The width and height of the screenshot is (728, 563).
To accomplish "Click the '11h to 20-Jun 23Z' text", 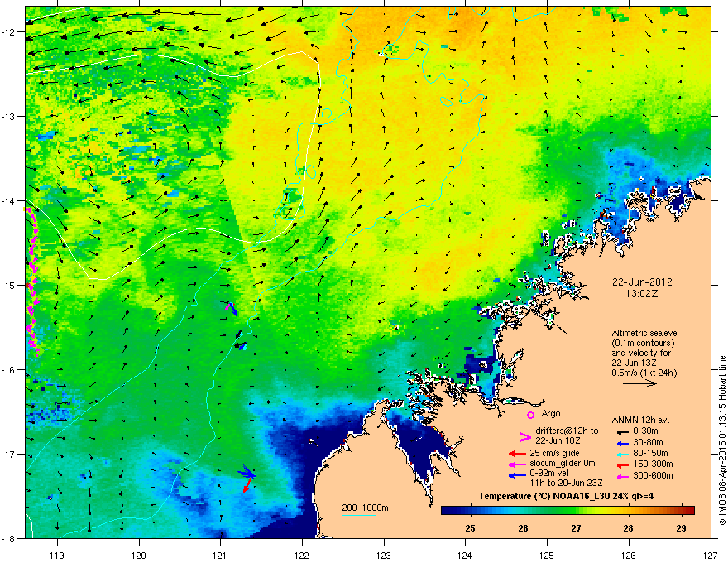I will pos(566,483).
